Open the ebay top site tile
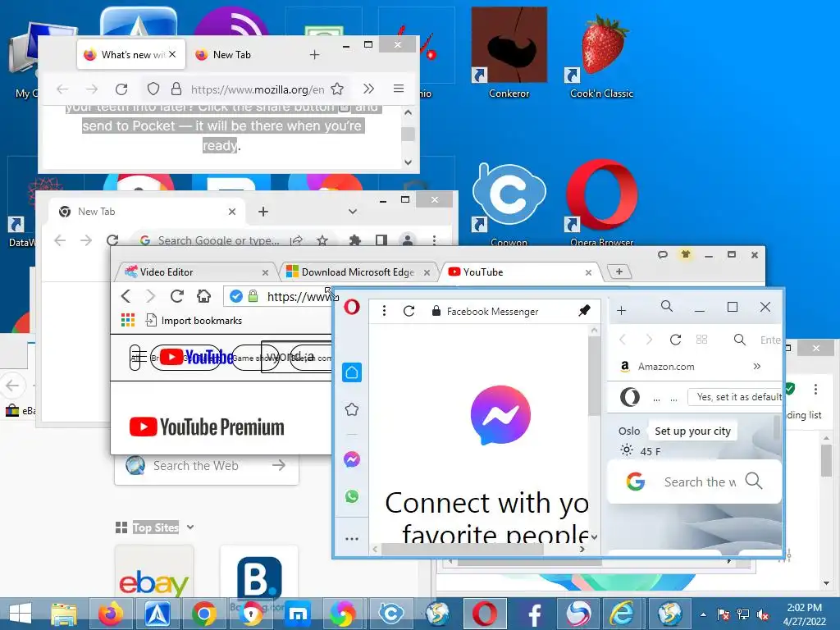Screen dimensions: 840x630 pyautogui.click(x=153, y=572)
